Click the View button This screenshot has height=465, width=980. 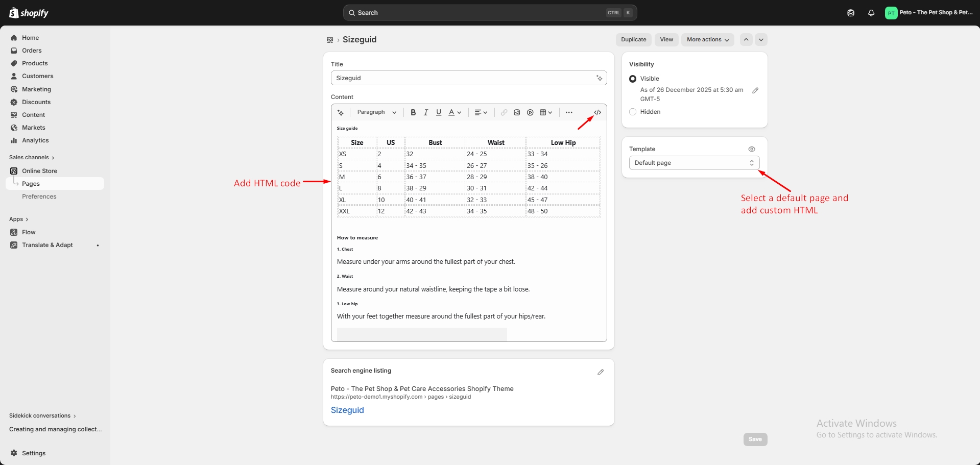tap(666, 39)
